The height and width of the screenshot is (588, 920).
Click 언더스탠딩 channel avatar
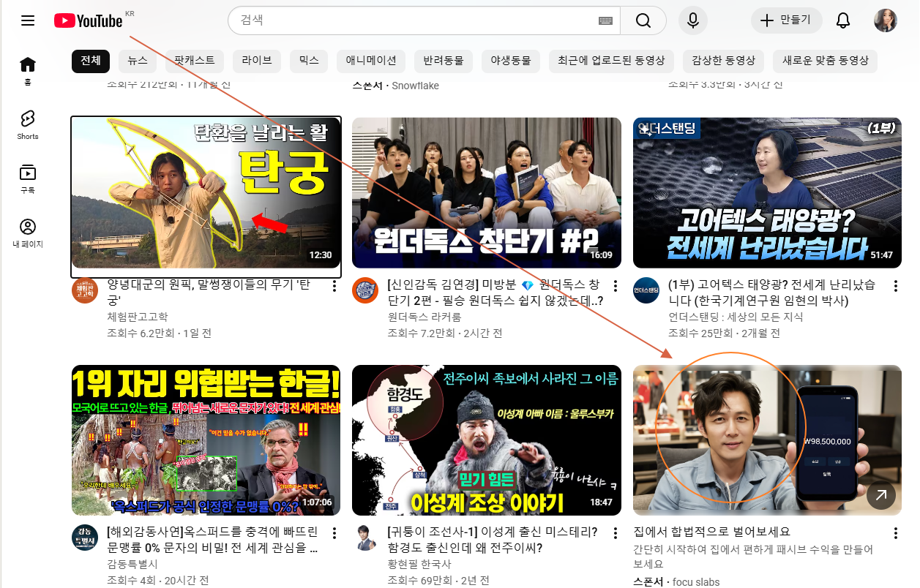(646, 290)
